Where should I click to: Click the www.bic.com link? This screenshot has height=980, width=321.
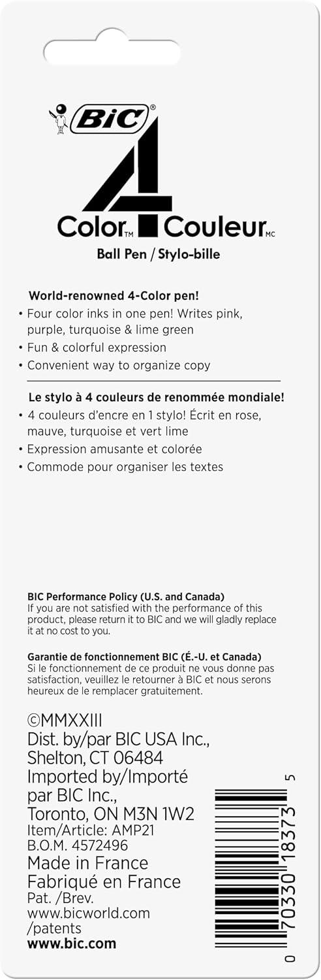point(72,943)
